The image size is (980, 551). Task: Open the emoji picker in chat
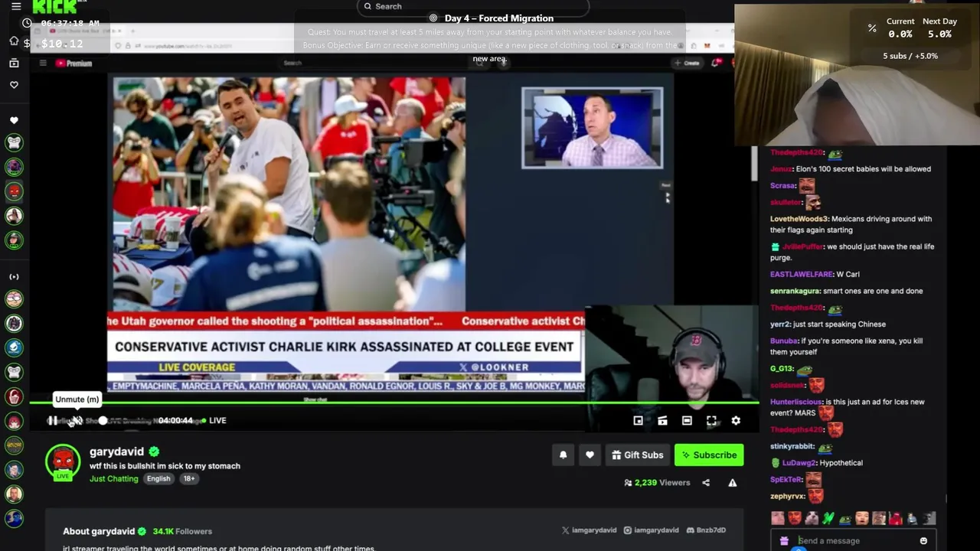click(x=923, y=540)
